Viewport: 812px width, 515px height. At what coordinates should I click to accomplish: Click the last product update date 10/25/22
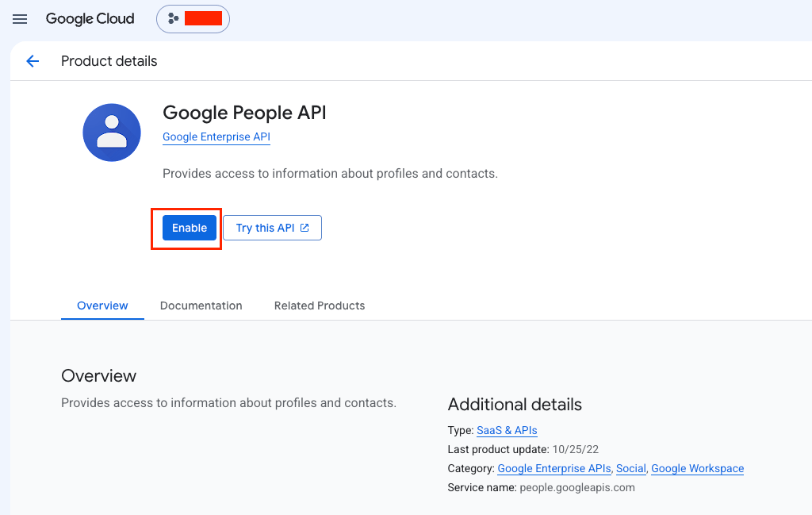click(x=576, y=449)
